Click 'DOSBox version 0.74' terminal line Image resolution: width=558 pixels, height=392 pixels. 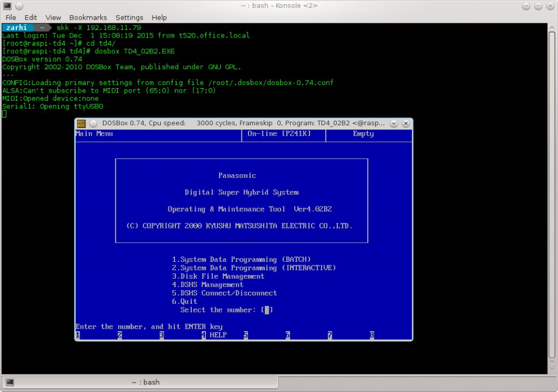click(x=42, y=59)
